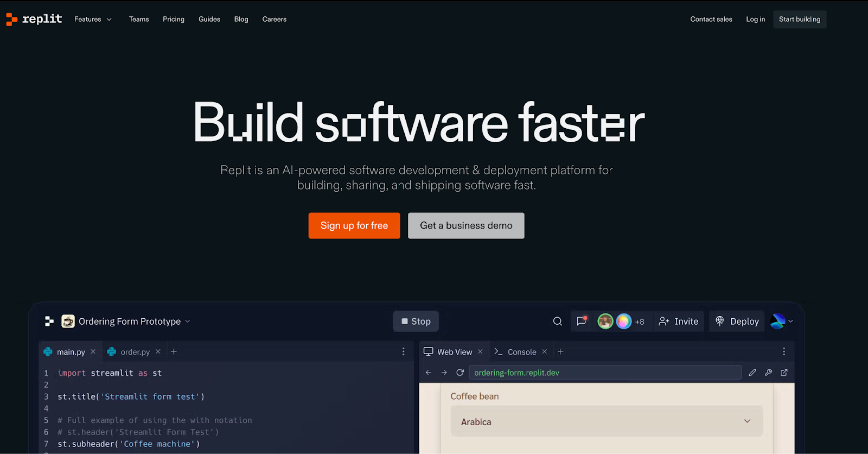Screen dimensions: 868x454
Task: Open the chat comments icon
Action: pos(582,321)
